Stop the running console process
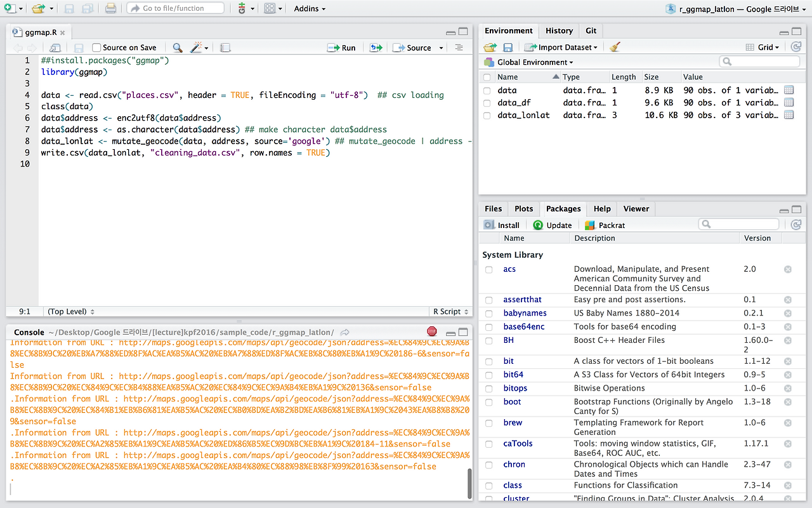The height and width of the screenshot is (508, 812). (432, 331)
